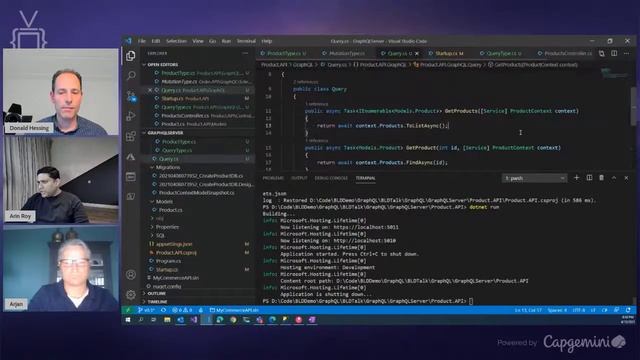The image size is (640, 360).
Task: Open the Windows Start button on the taskbar
Action: coord(128,320)
